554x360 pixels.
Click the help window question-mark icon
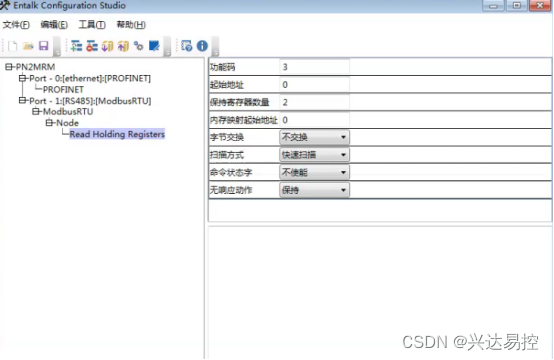coord(187,46)
